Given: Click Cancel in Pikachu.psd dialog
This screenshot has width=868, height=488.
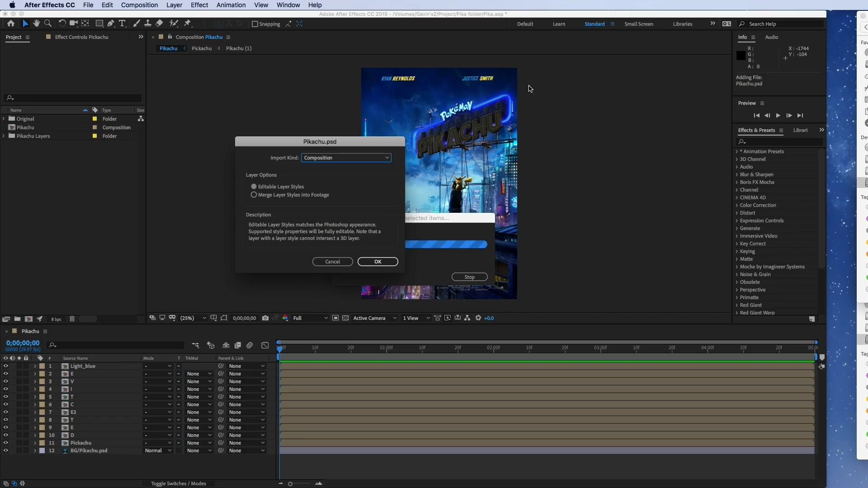Looking at the screenshot, I should point(333,262).
